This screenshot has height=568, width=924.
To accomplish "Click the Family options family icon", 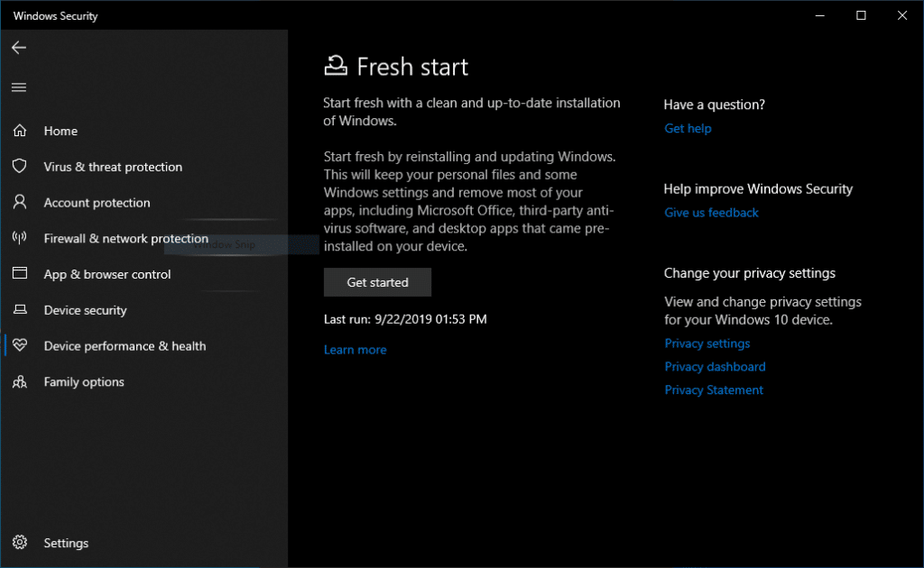I will tap(19, 381).
